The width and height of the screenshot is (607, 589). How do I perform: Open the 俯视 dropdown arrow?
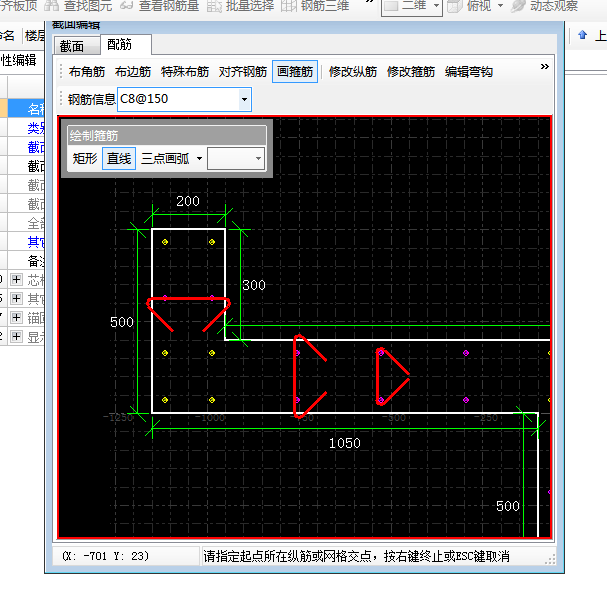(500, 6)
